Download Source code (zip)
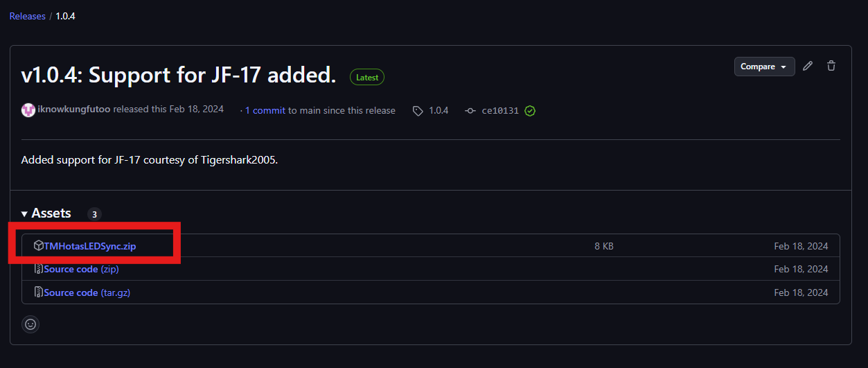This screenshot has height=368, width=868. [81, 269]
